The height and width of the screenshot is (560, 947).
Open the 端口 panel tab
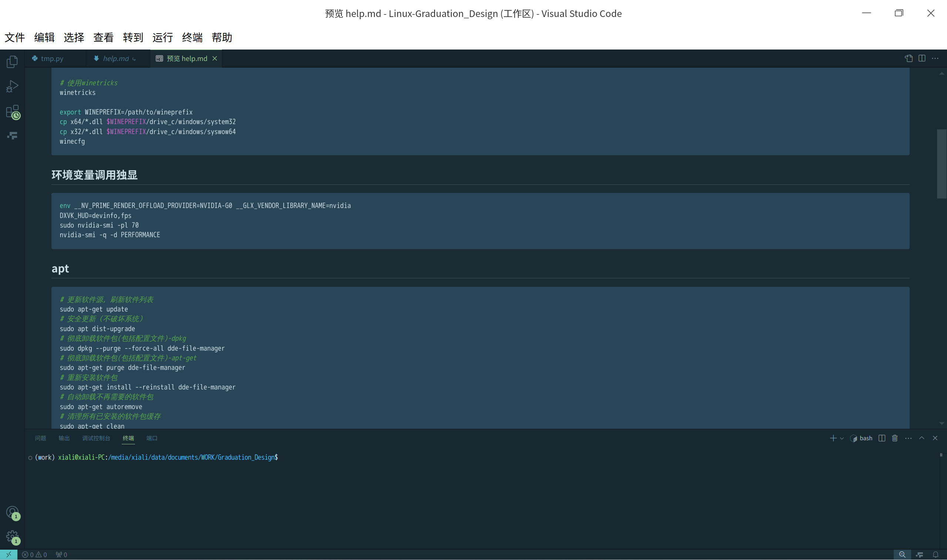(x=152, y=438)
